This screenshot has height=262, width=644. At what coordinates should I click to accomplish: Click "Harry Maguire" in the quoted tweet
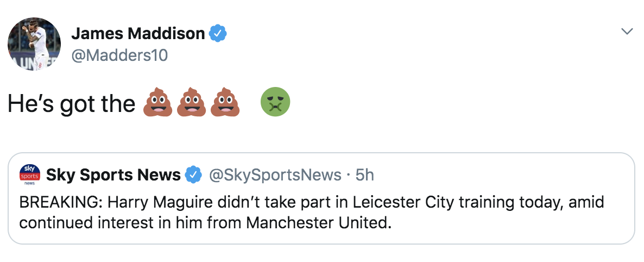(148, 203)
